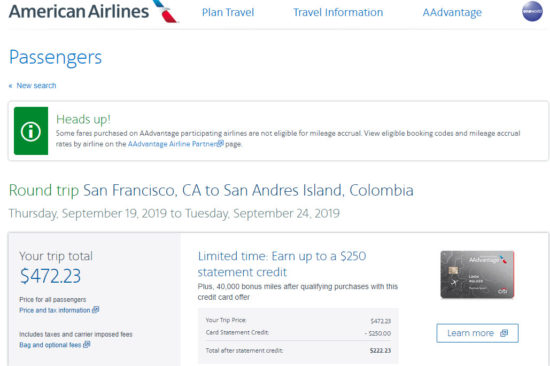Screen dimensions: 550x366
Task: Click the AAdvantage credit card image
Action: click(x=477, y=275)
